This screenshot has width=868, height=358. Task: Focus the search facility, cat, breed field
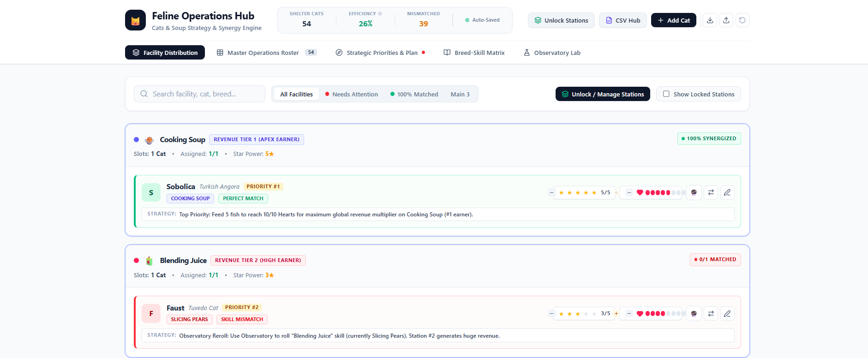[199, 94]
